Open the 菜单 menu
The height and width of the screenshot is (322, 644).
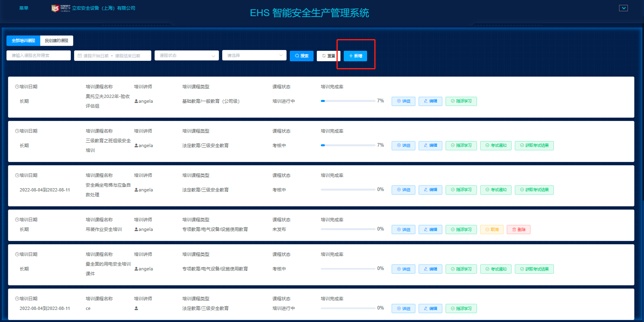tap(24, 8)
